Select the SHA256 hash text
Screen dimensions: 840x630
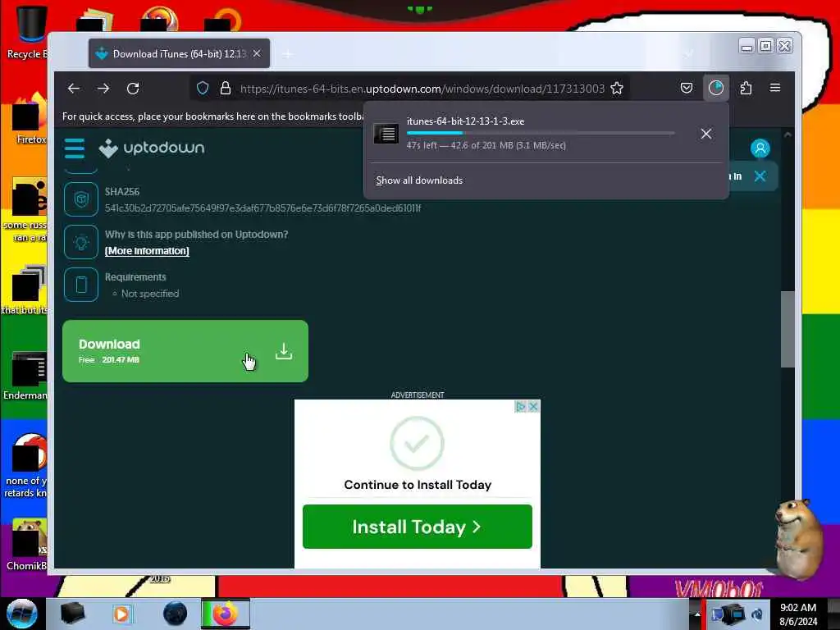pyautogui.click(x=262, y=208)
